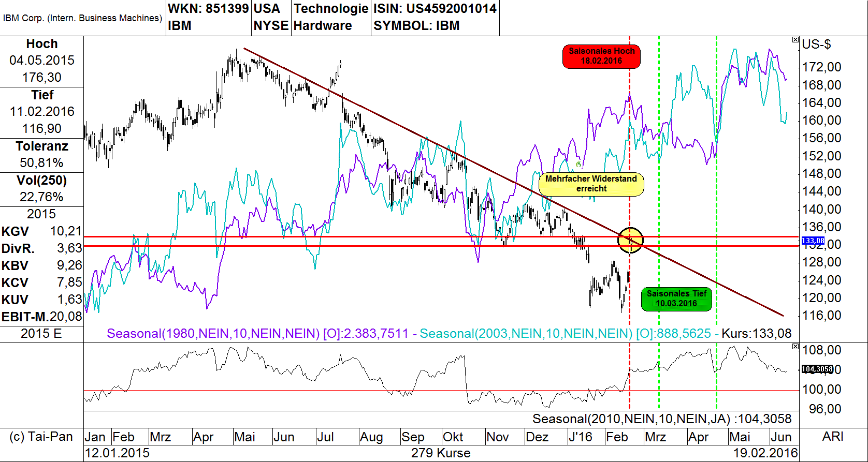Click the 279 Kurse count label
868x462 pixels.
click(441, 453)
